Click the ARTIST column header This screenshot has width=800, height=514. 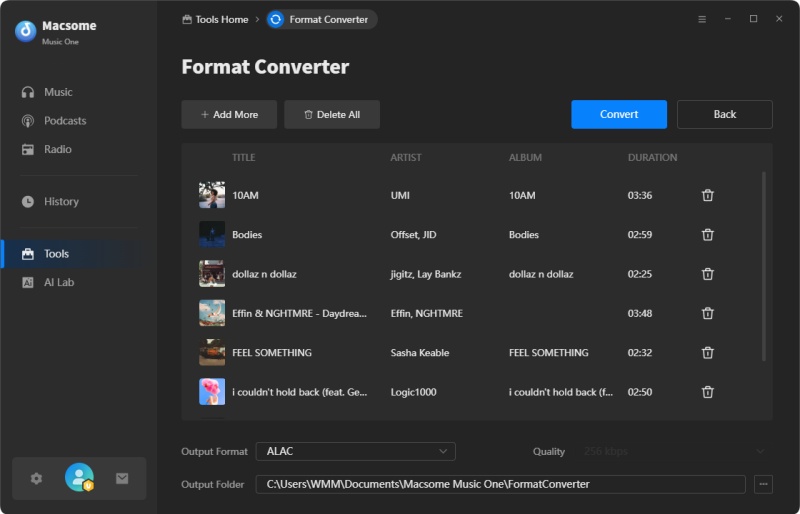pyautogui.click(x=406, y=157)
